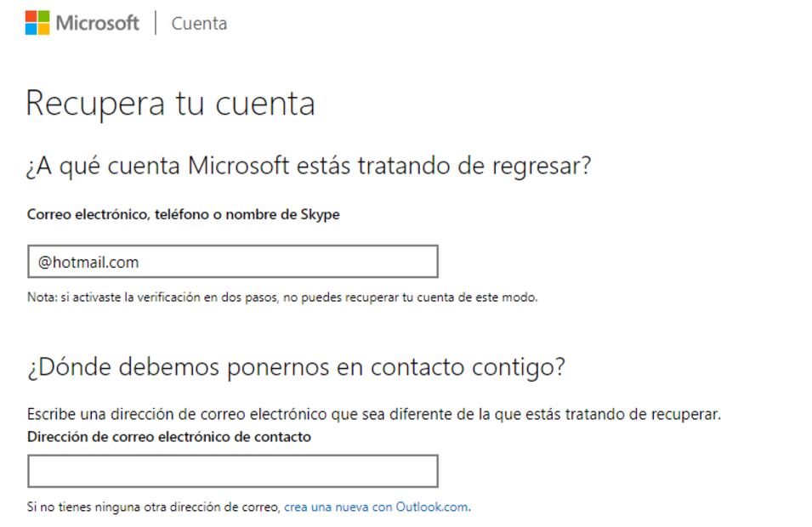The height and width of the screenshot is (527, 812).
Task: Click the red square of Microsoft logo
Action: [31, 17]
